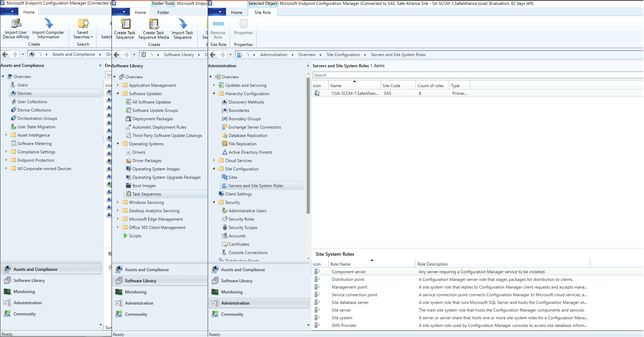Expand the Cloud Services node
The height and width of the screenshot is (337, 644).
(x=214, y=160)
